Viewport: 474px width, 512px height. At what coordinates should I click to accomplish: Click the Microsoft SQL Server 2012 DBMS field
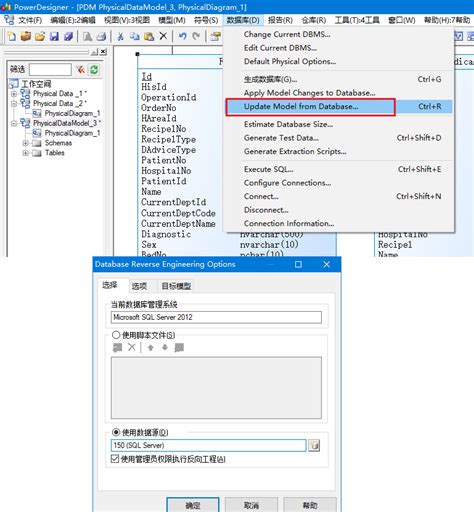216,317
